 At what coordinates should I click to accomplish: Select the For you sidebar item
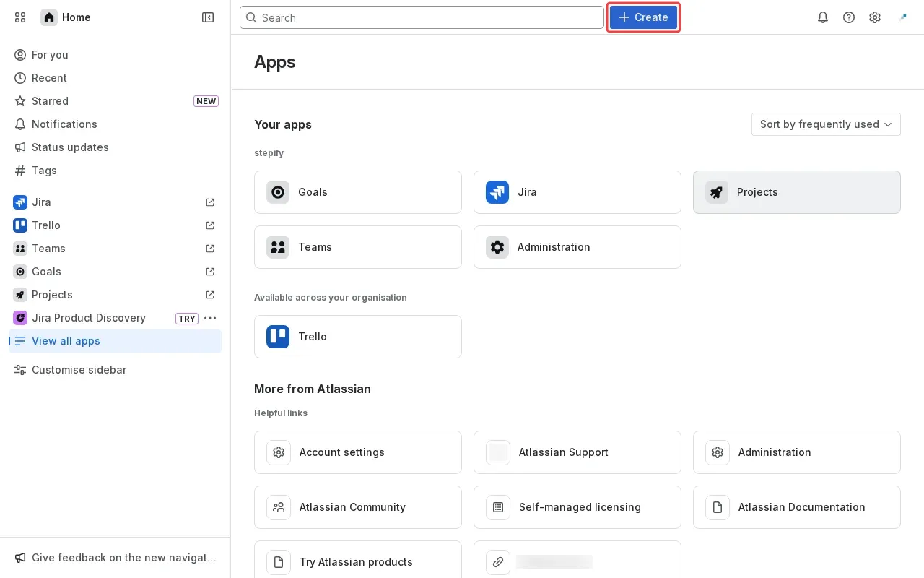click(49, 55)
